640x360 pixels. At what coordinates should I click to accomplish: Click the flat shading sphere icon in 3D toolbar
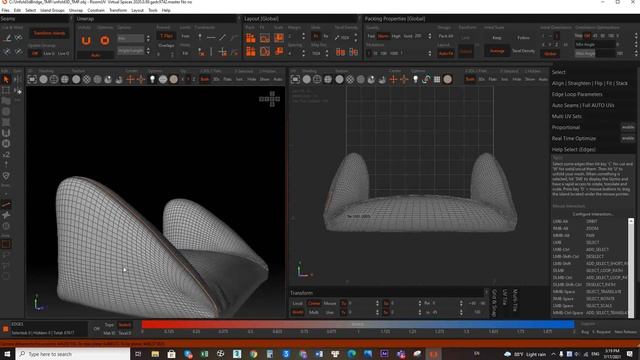pos(43,79)
